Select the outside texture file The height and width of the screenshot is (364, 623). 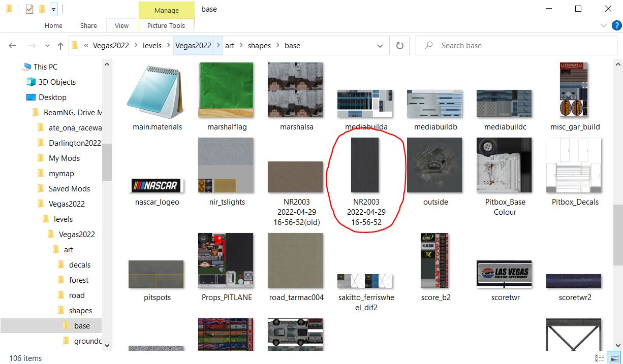(x=435, y=173)
